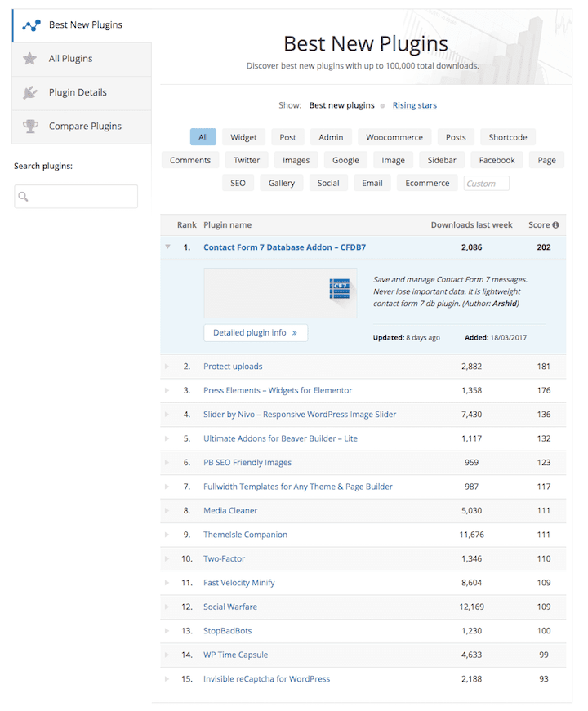
Task: Filter by the Twitter tag
Action: (x=247, y=160)
